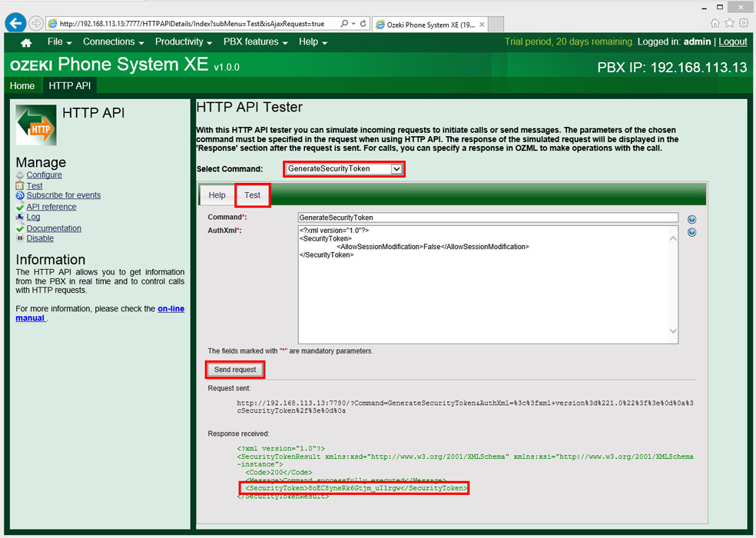This screenshot has width=756, height=538.
Task: Click the icon beside the Test link
Action: (x=20, y=185)
